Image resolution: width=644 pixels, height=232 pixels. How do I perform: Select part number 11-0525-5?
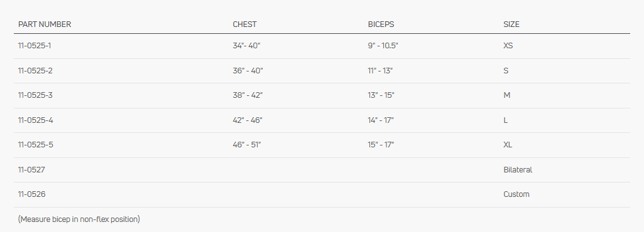pyautogui.click(x=35, y=145)
